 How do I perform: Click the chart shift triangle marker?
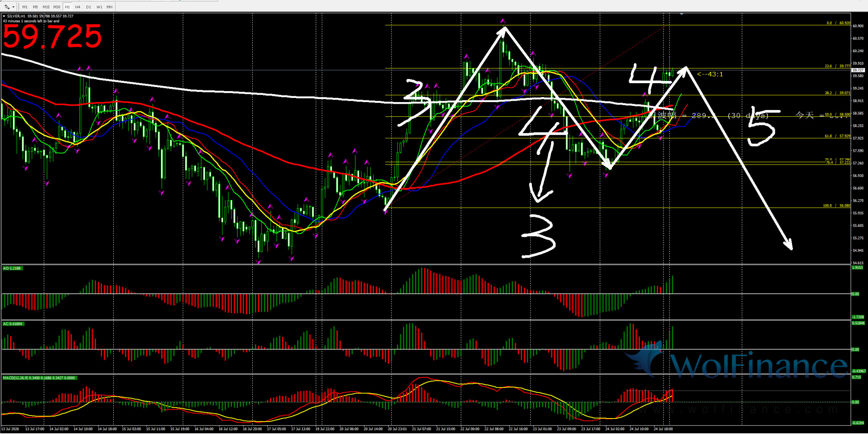[682, 14]
